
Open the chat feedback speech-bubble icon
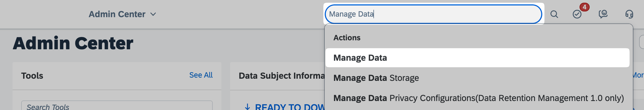point(603,14)
